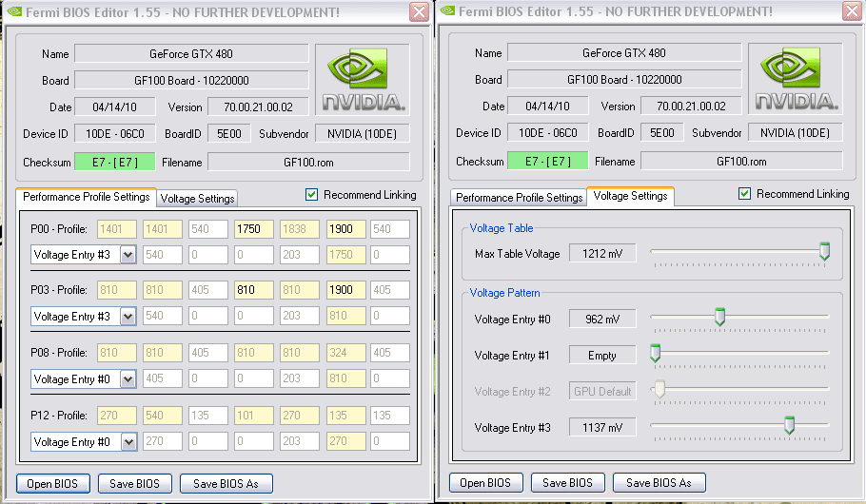Click Subvendor NVIDIA (10DE) field in left window
This screenshot has height=504, width=866.
pyautogui.click(x=363, y=133)
